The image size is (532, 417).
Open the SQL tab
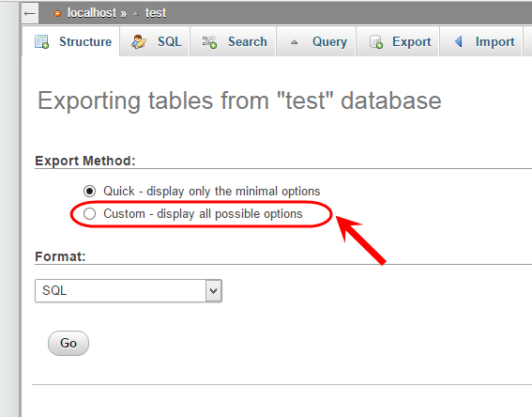point(155,41)
